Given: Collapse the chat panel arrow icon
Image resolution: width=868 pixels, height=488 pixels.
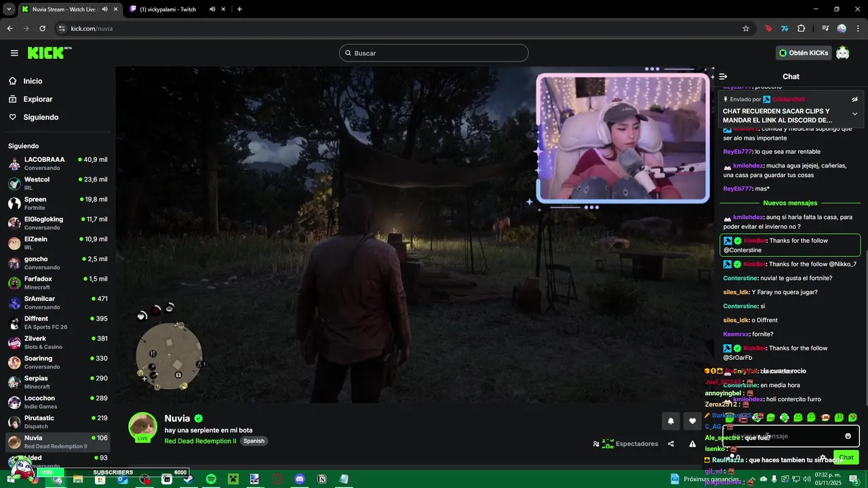Looking at the screenshot, I should point(724,77).
